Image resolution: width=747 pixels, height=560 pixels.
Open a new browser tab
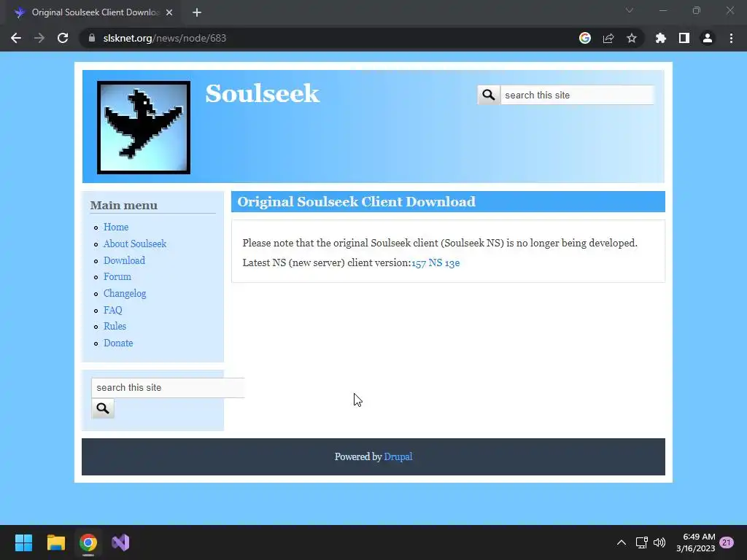(197, 12)
